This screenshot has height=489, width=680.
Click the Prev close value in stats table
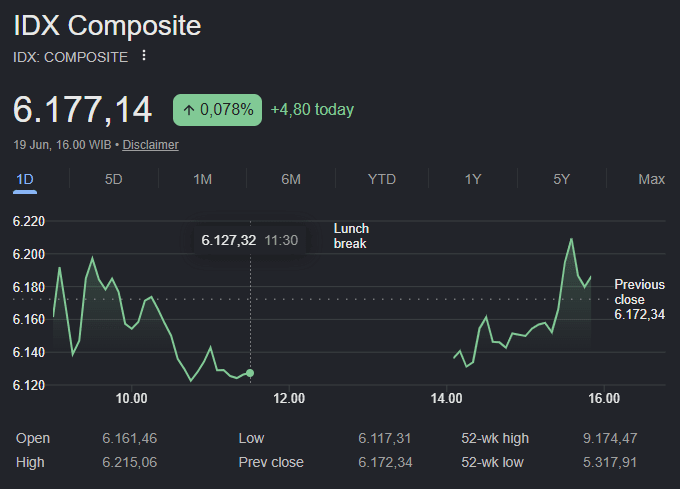(x=385, y=462)
